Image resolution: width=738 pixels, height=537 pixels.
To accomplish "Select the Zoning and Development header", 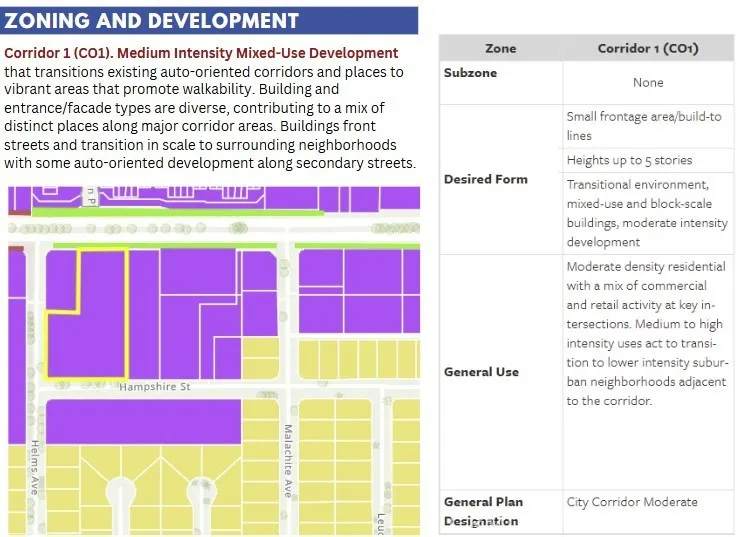I will pyautogui.click(x=152, y=20).
